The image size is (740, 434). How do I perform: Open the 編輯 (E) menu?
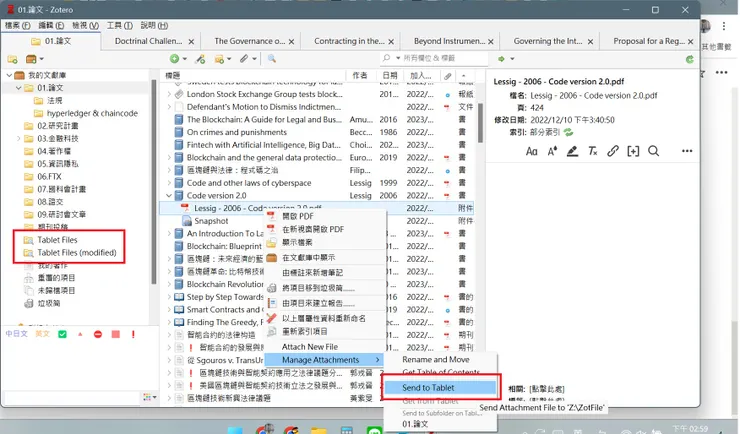click(51, 25)
